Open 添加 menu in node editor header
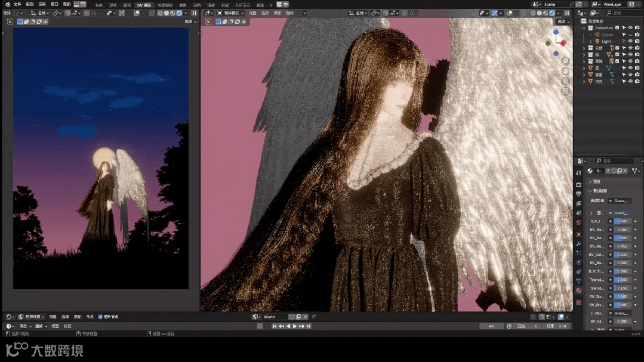 tap(78, 317)
